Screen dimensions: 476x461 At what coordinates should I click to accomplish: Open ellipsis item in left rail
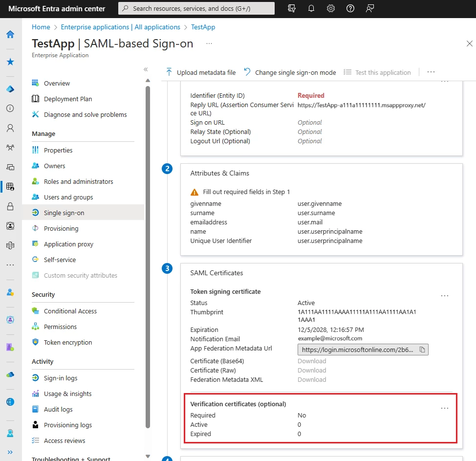coord(10,265)
